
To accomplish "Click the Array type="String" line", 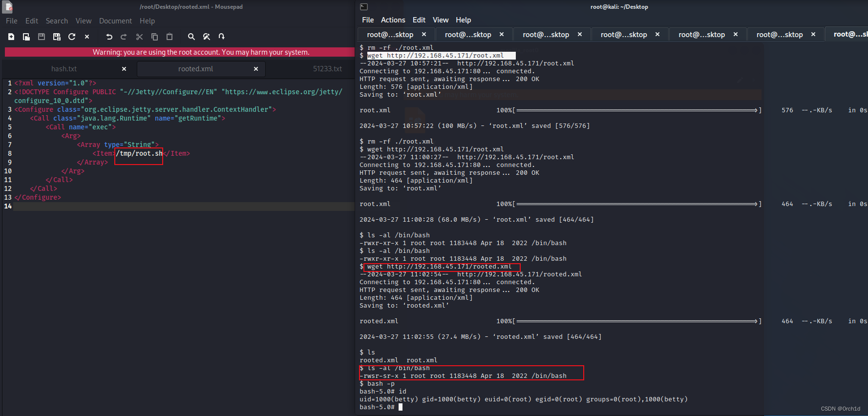I will [x=118, y=145].
